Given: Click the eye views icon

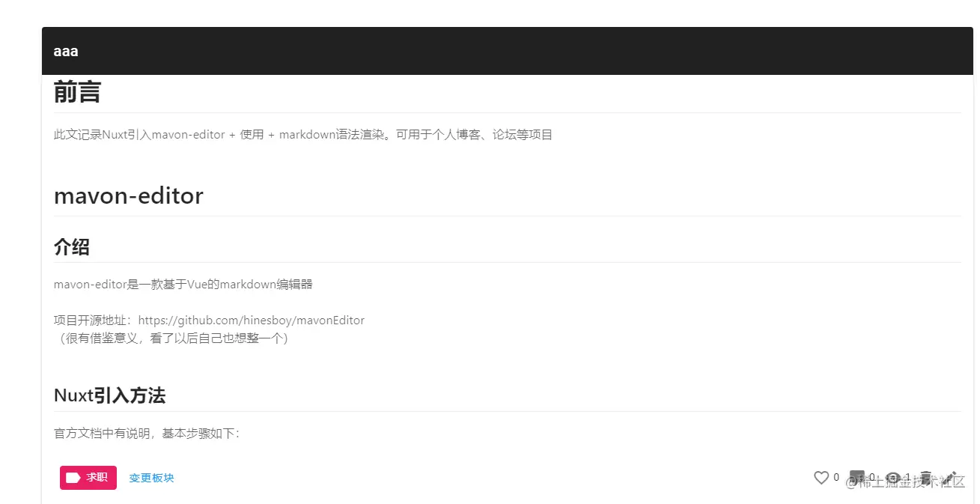Looking at the screenshot, I should pos(893,478).
